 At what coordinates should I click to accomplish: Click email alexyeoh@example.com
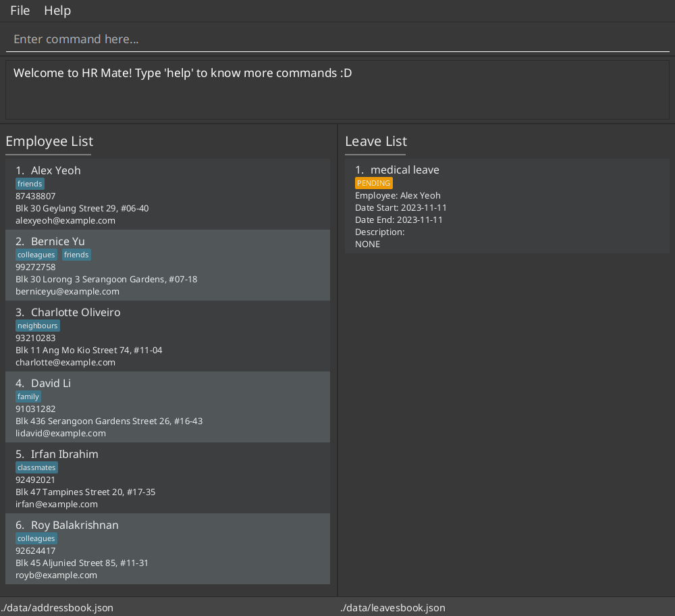[x=65, y=221]
